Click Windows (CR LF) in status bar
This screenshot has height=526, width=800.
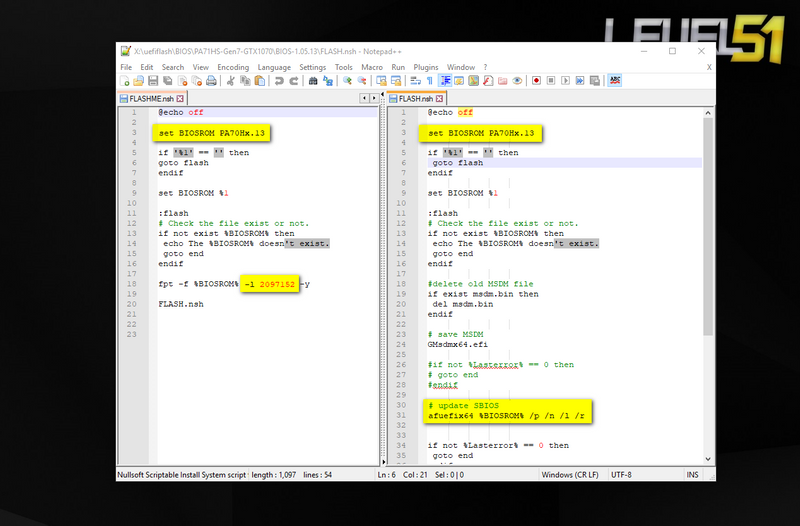[570, 475]
